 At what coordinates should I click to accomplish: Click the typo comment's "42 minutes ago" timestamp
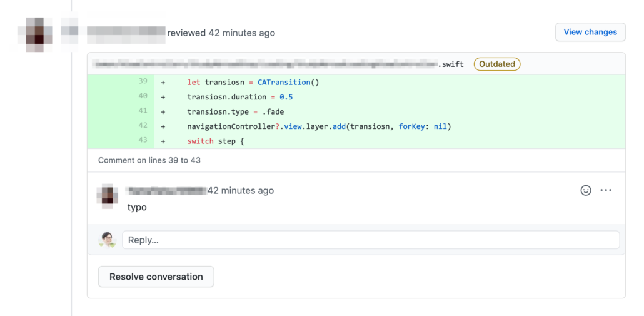coord(241,190)
